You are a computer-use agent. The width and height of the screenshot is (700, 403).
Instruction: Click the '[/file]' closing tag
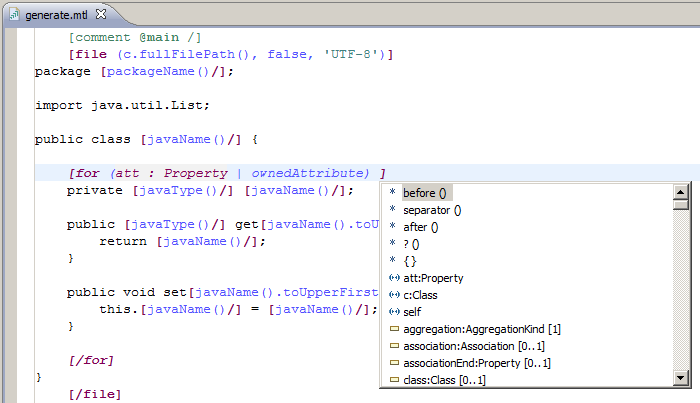click(95, 394)
